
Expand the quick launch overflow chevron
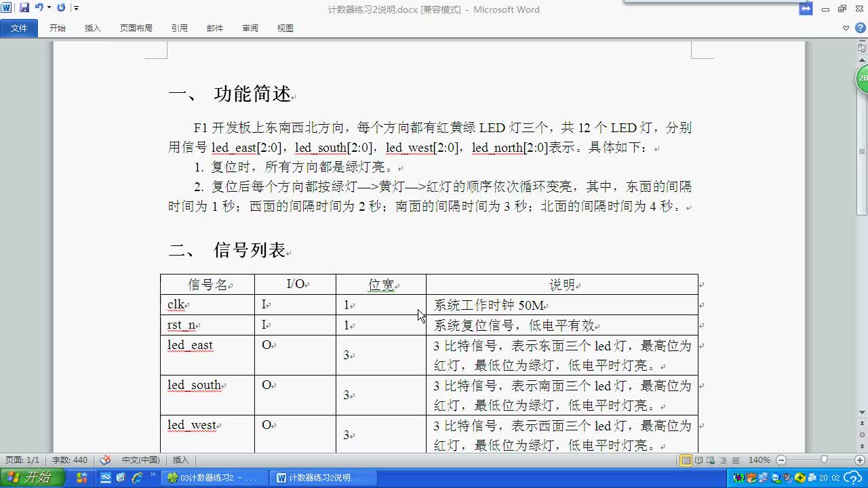click(153, 476)
